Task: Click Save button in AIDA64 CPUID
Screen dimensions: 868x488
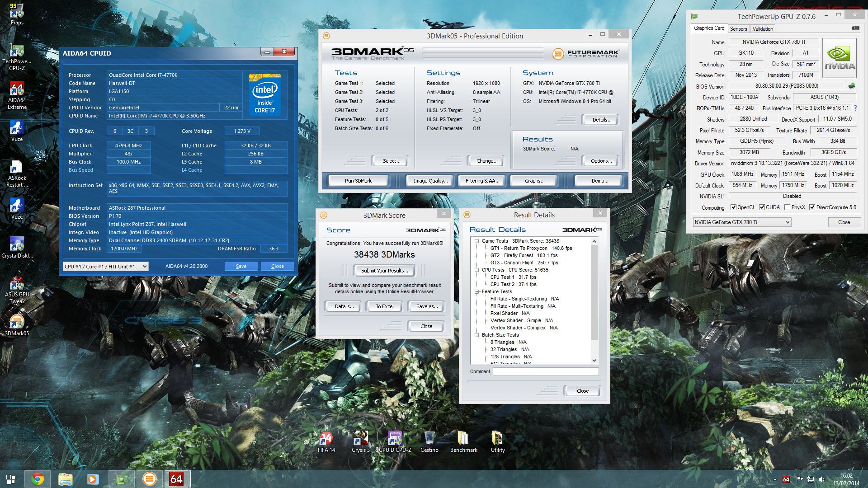Action: [241, 267]
